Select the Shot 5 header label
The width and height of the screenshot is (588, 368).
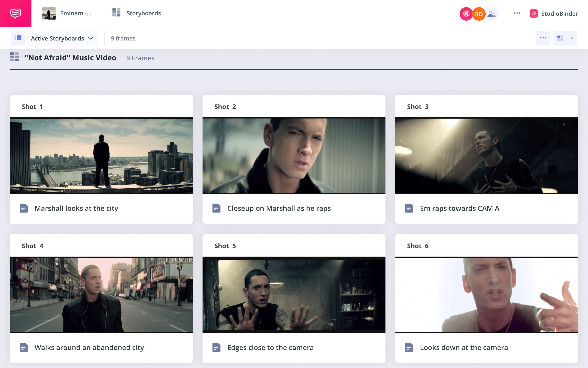[x=225, y=246]
